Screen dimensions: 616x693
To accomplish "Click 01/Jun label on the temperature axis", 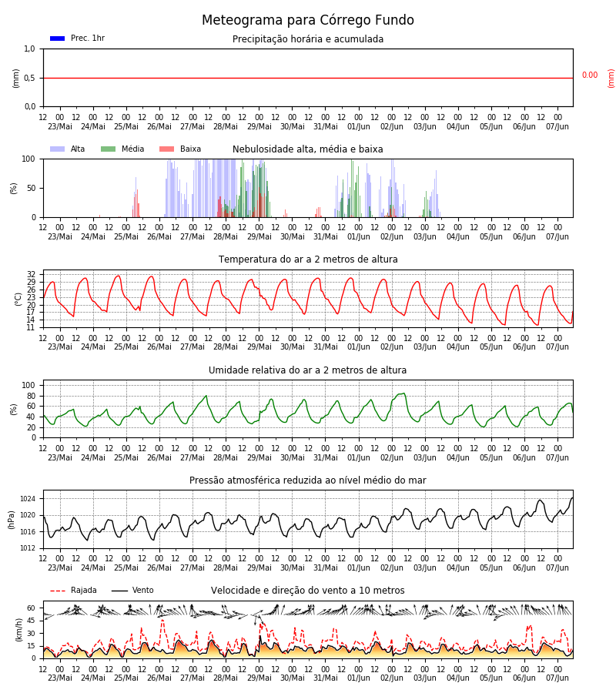I will coord(358,347).
